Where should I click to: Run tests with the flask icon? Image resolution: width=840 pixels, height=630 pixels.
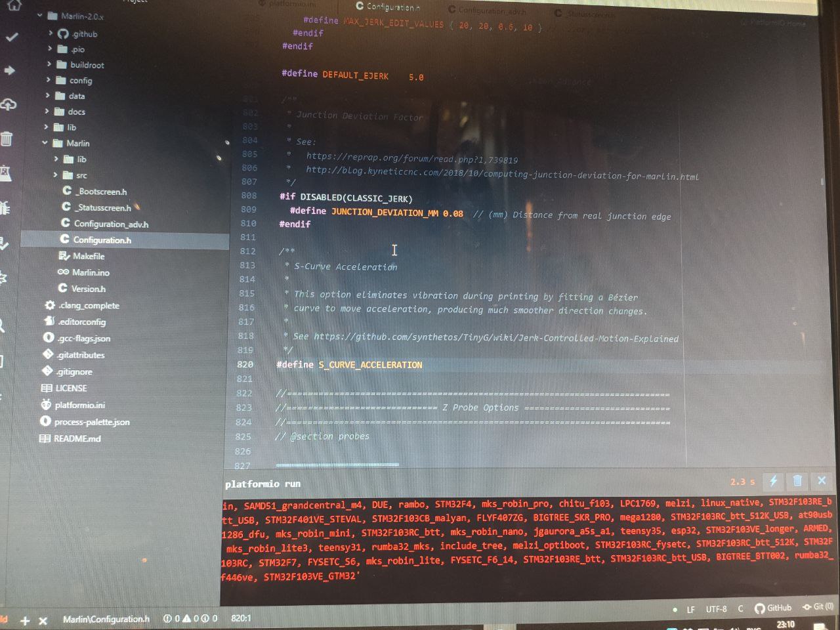click(5, 173)
